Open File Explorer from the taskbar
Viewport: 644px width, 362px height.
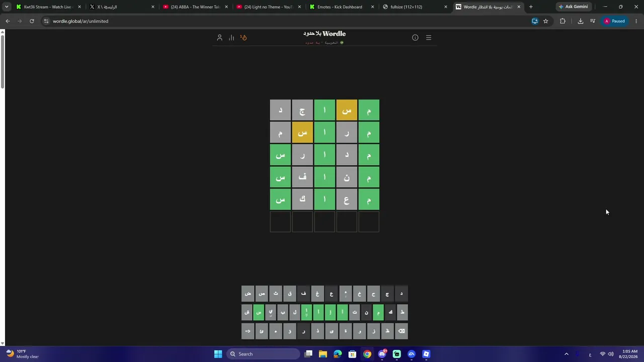323,354
